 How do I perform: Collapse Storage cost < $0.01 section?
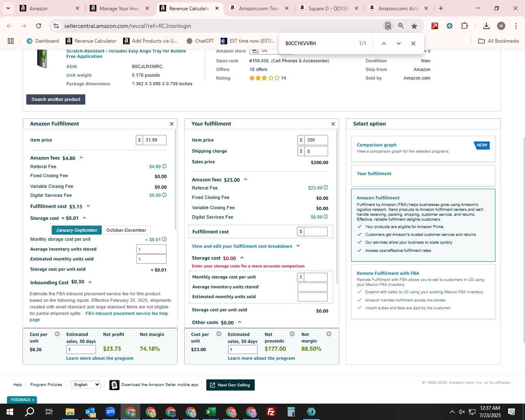(x=84, y=218)
